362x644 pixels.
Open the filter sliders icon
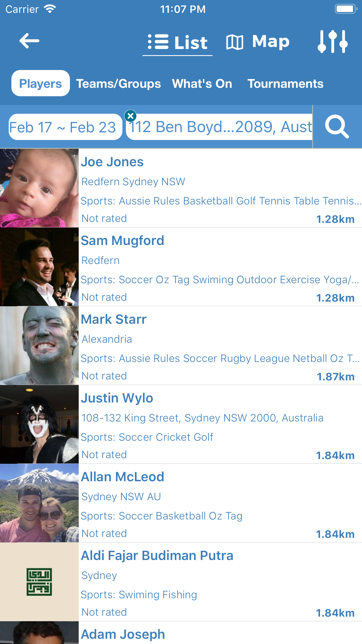click(333, 41)
